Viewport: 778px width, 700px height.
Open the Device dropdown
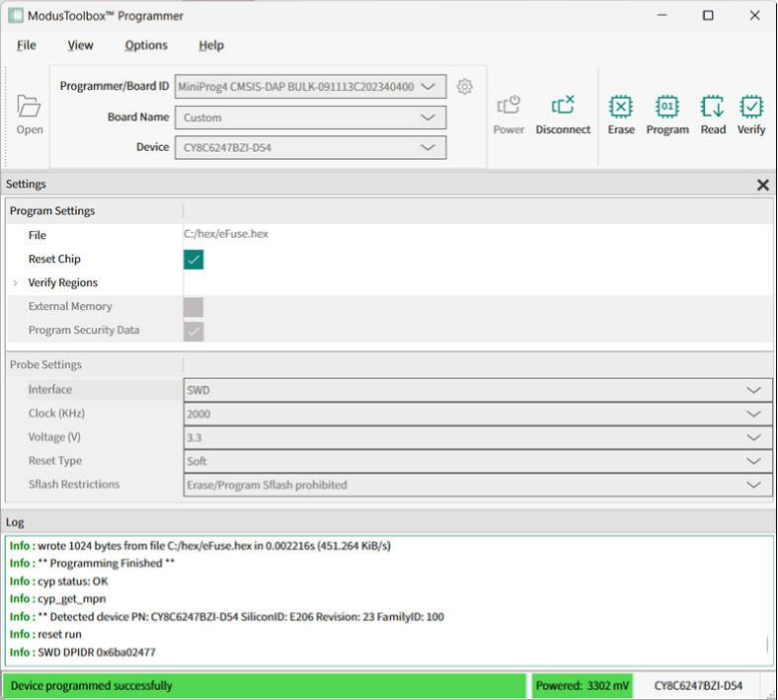pos(310,147)
